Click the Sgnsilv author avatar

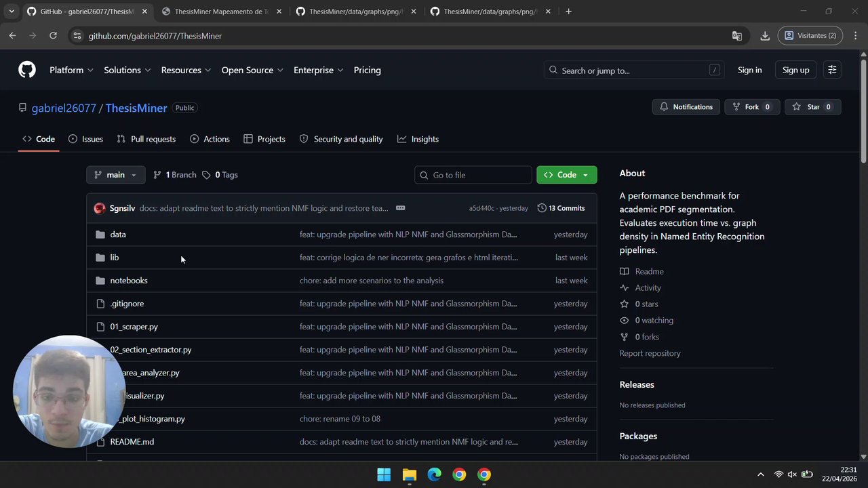click(100, 208)
